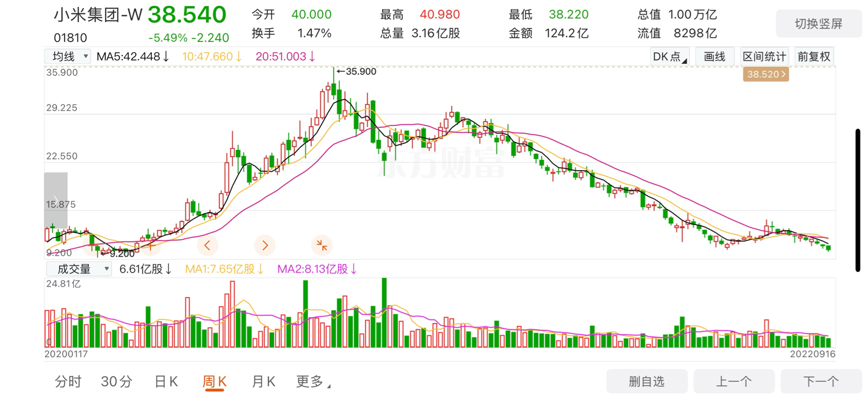Tap the 20220916 end date label
Viewport: 868px width, 401px height.
point(813,354)
